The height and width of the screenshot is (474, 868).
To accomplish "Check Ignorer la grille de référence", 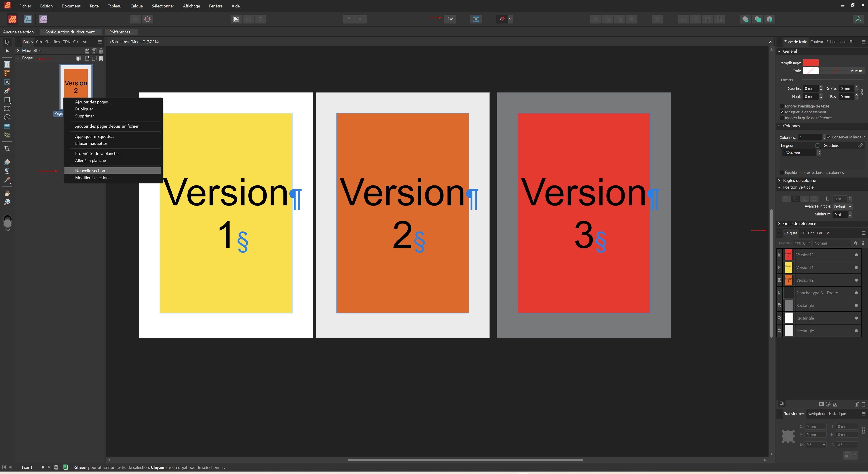I will (x=782, y=118).
